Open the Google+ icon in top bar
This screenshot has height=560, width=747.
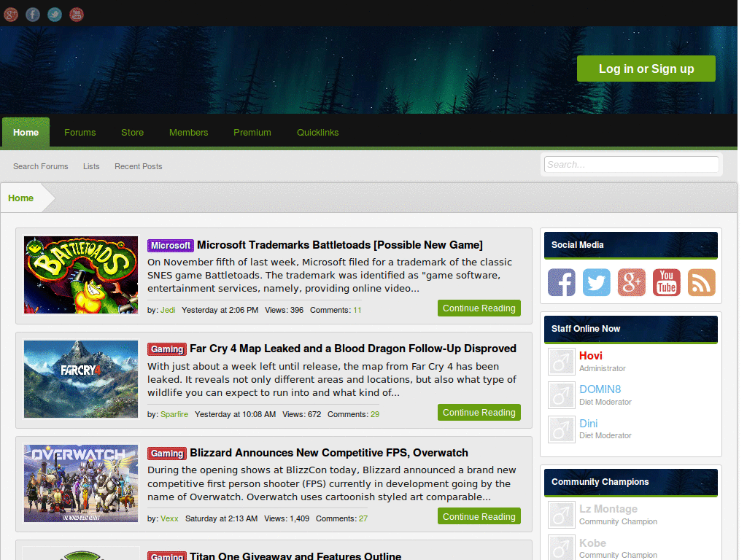tap(11, 15)
